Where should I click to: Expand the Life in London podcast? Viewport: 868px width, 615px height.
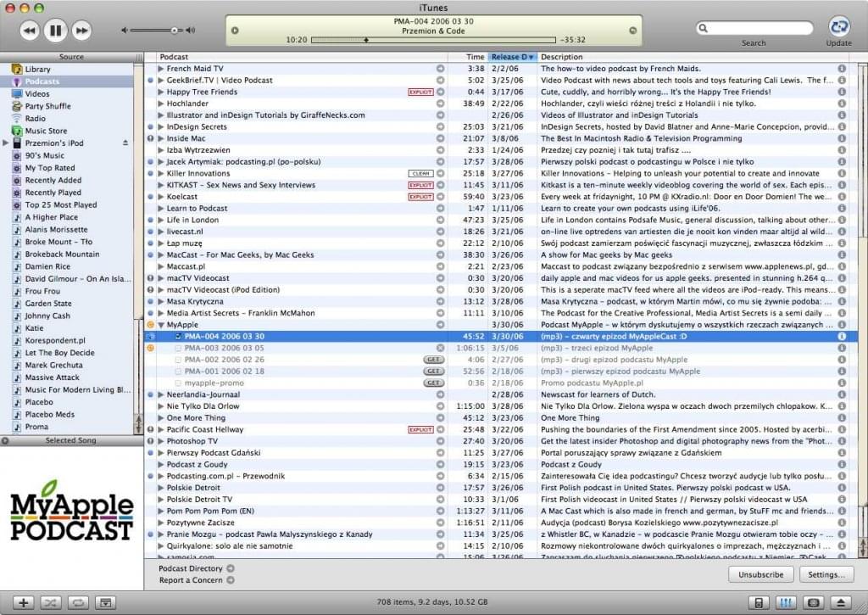pos(160,220)
